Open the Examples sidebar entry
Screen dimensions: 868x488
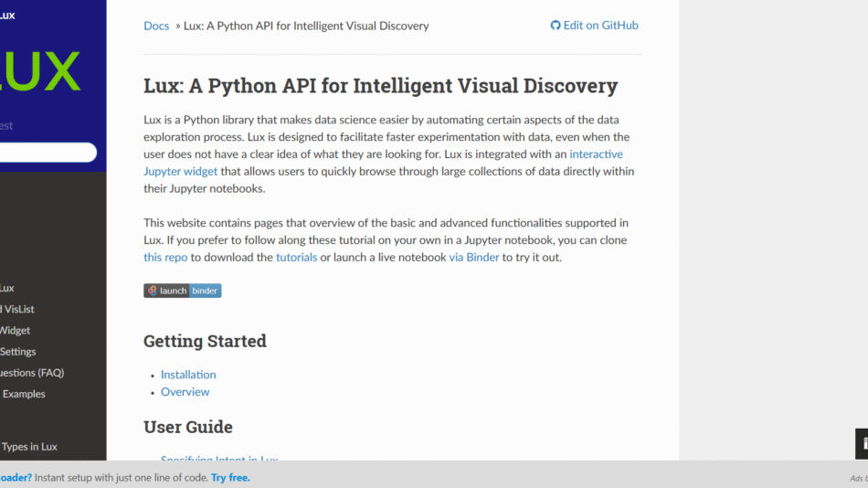(x=24, y=394)
